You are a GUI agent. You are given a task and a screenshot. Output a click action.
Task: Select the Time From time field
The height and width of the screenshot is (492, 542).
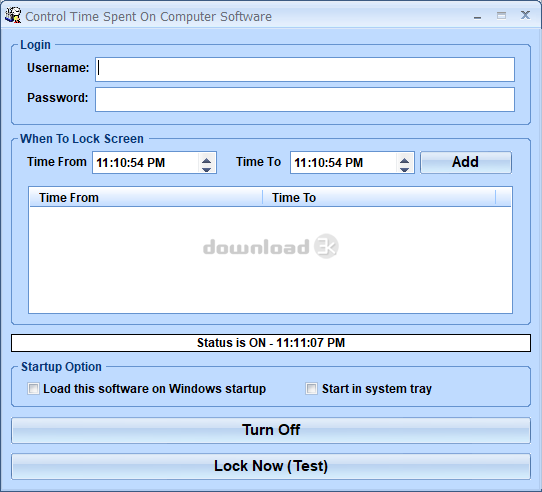[146, 163]
